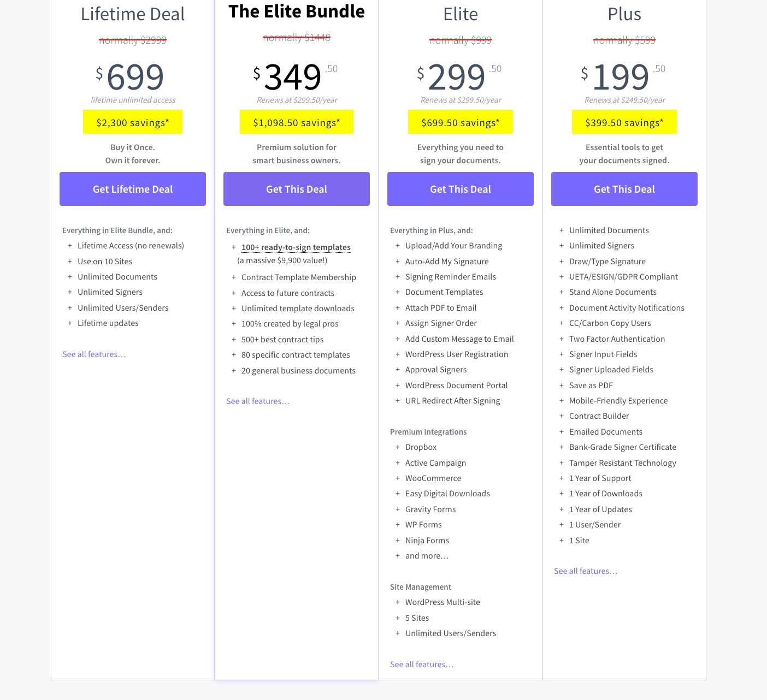Click the $399.50 savings yellow badge

click(x=624, y=123)
